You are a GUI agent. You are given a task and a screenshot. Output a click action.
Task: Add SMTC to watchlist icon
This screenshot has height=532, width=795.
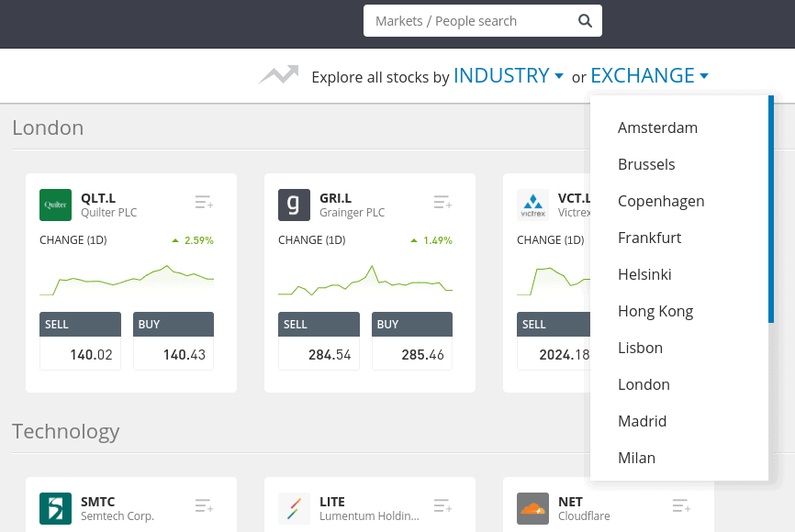(x=204, y=505)
